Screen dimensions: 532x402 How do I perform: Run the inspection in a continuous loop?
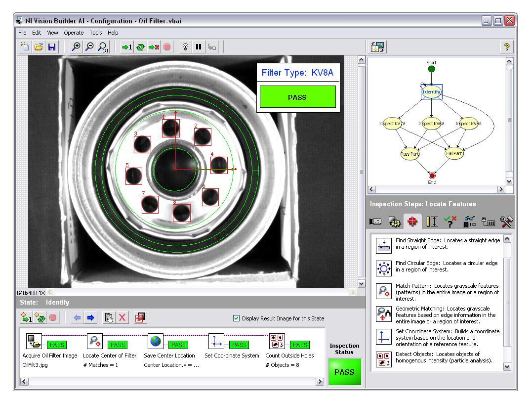pyautogui.click(x=140, y=47)
